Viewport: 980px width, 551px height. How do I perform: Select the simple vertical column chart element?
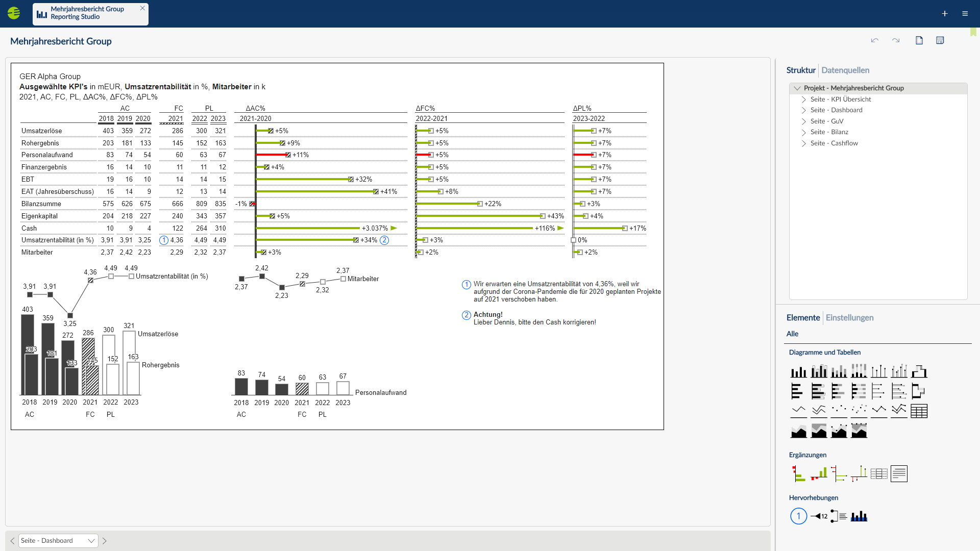[x=798, y=371]
